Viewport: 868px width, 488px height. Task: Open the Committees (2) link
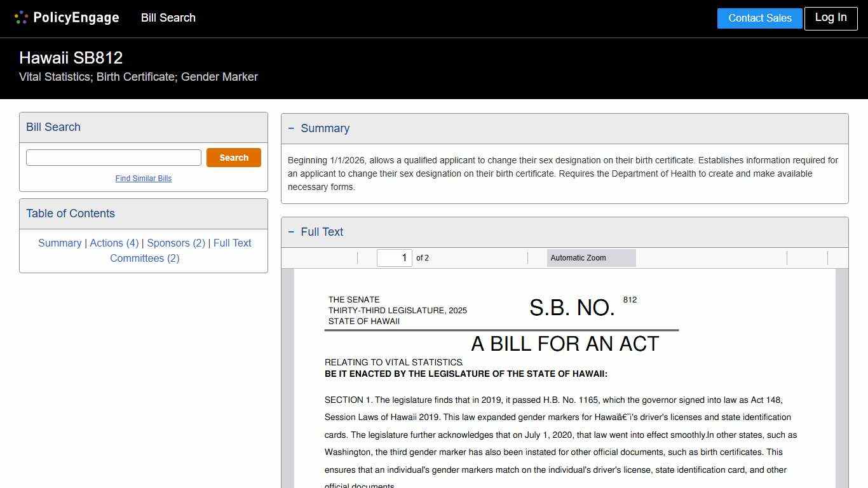pyautogui.click(x=145, y=258)
